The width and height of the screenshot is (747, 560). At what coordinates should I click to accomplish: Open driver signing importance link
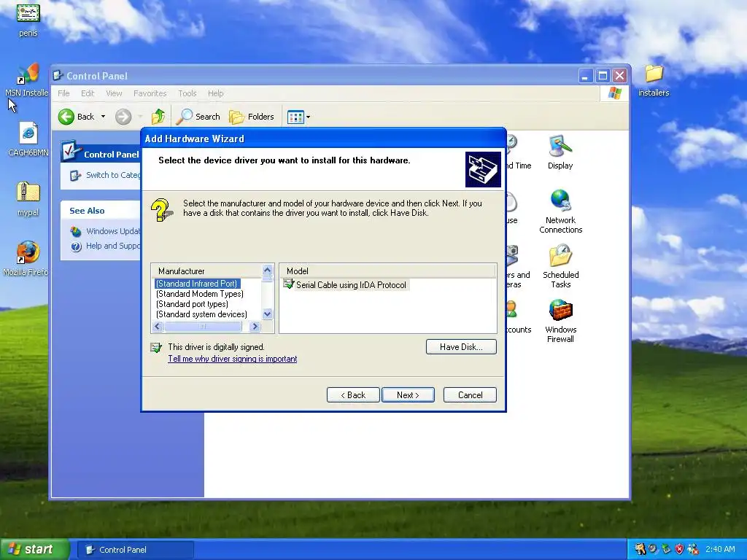tap(233, 359)
